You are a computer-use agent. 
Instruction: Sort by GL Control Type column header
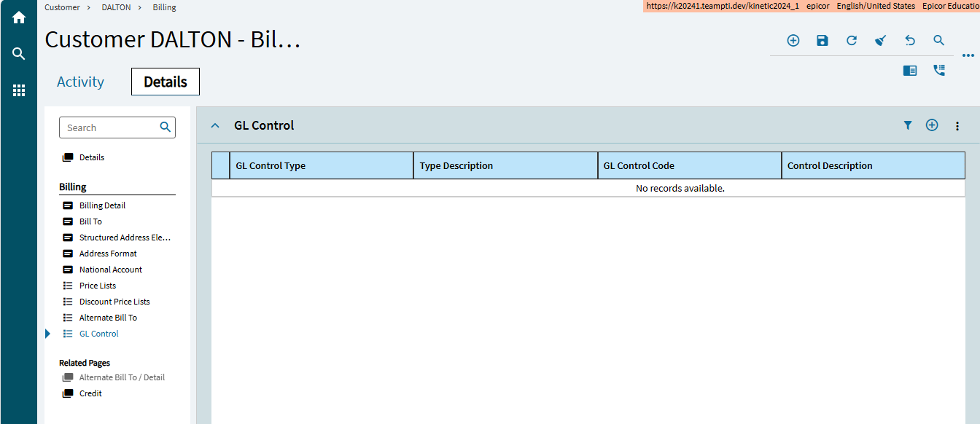click(x=322, y=165)
